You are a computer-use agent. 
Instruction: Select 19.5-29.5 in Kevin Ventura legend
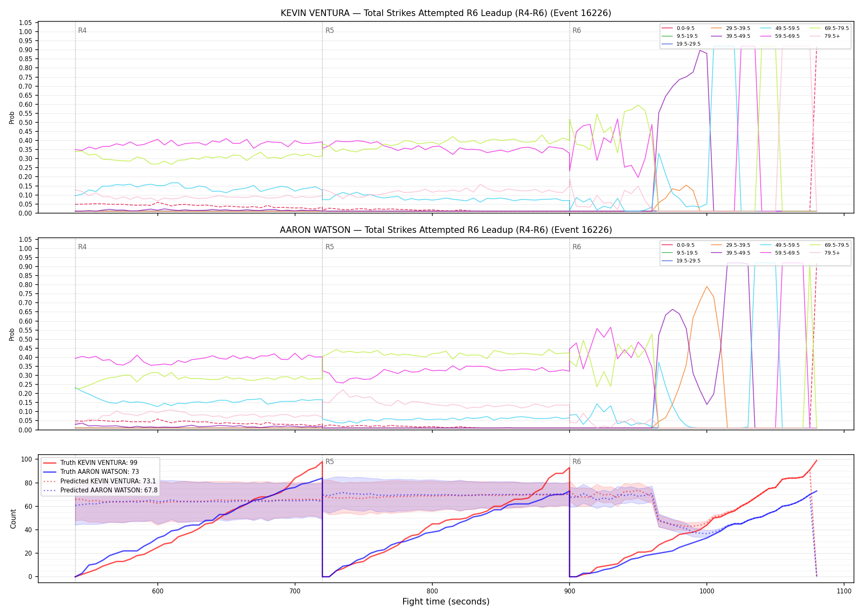tap(681, 44)
